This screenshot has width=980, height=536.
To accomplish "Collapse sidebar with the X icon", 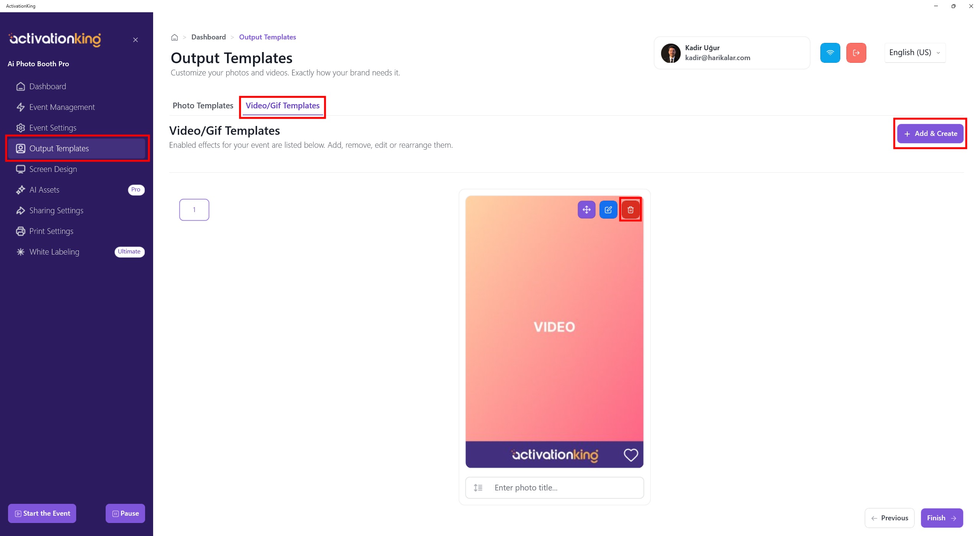I will [136, 40].
